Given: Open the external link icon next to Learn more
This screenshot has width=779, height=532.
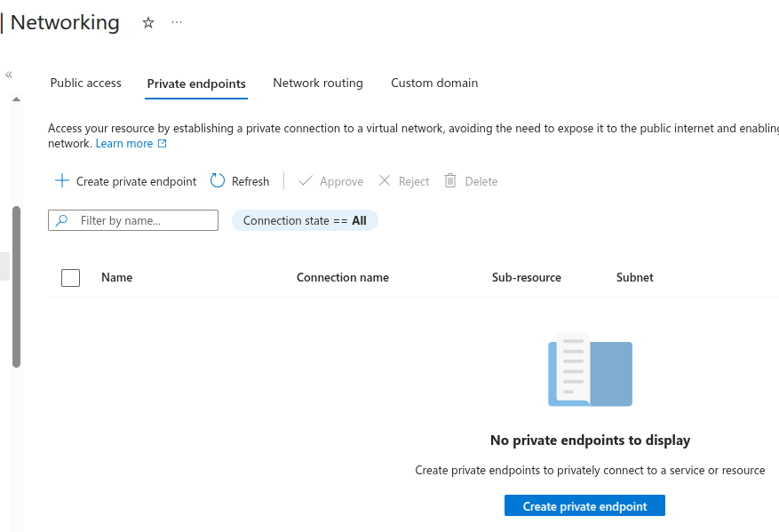Looking at the screenshot, I should (x=162, y=143).
